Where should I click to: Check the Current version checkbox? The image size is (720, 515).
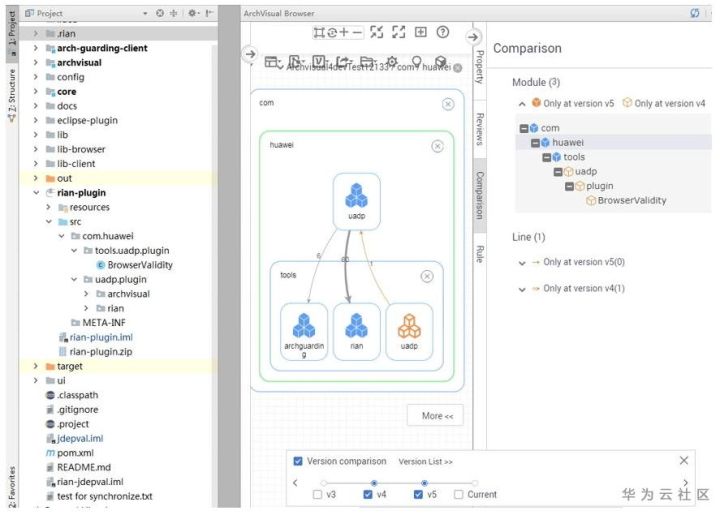[458, 494]
